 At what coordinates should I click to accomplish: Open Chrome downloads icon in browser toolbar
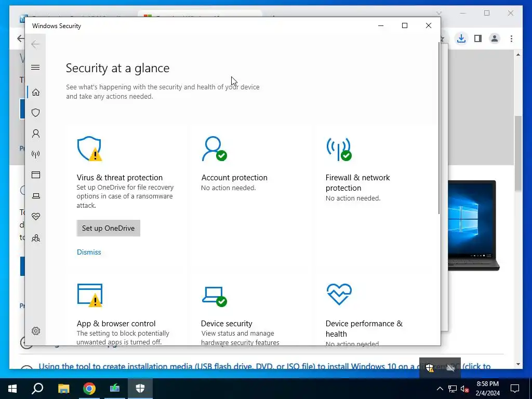coord(461,38)
